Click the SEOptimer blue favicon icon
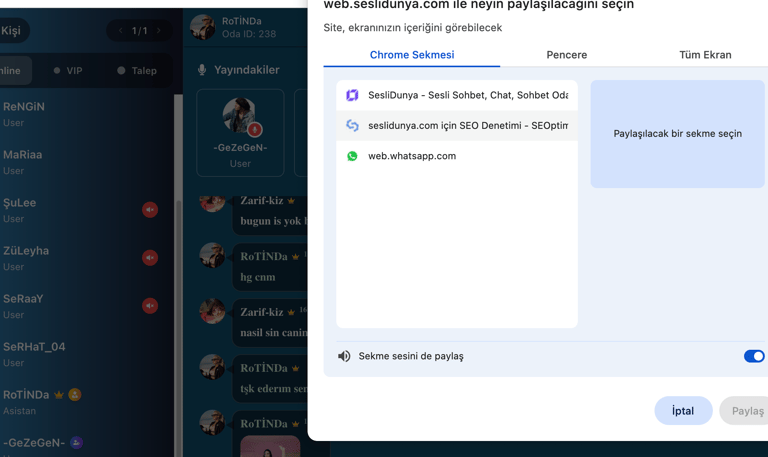Screen dimensions: 768x457 pyautogui.click(x=352, y=125)
